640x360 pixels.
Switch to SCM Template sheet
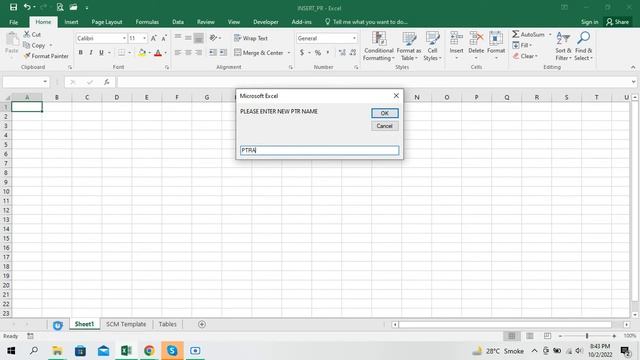[126, 324]
